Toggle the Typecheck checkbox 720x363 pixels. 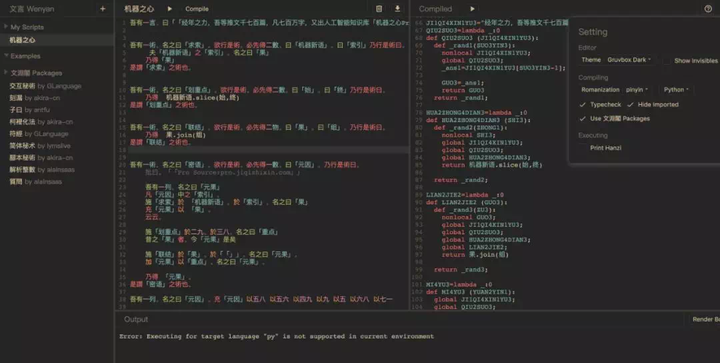(583, 105)
